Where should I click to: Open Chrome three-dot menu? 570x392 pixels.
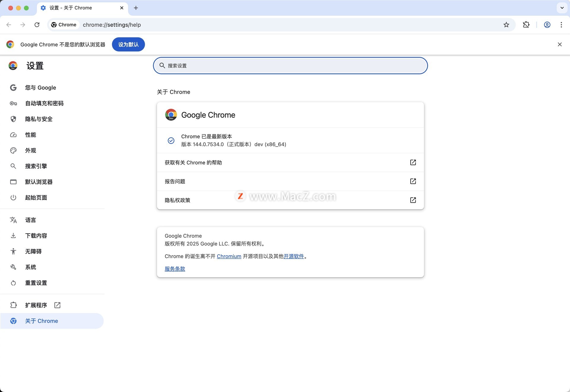point(561,25)
